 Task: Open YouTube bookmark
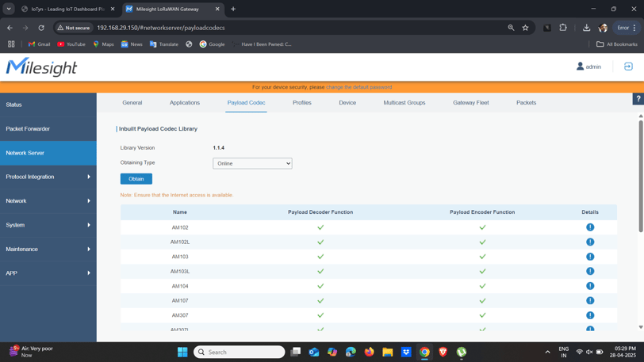[71, 44]
